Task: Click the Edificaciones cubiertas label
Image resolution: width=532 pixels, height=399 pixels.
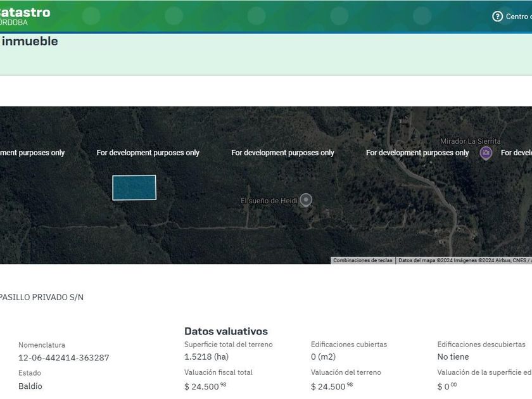Action: [349, 345]
